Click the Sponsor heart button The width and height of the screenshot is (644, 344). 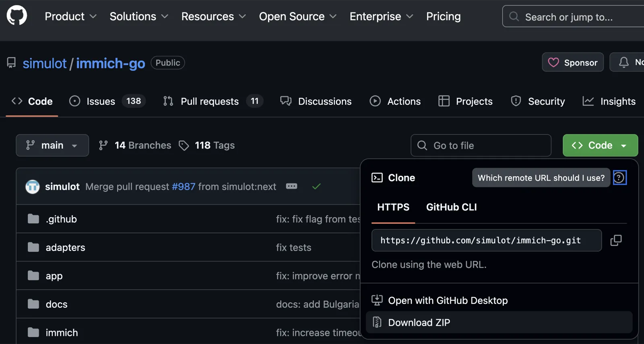click(572, 62)
